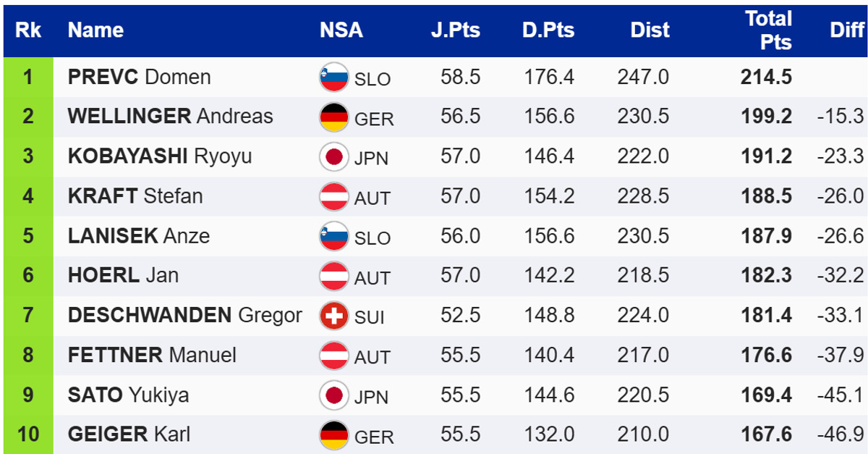Click the Japan flag beside Kobayashi
Image resolution: width=868 pixels, height=454 pixels.
coord(333,157)
